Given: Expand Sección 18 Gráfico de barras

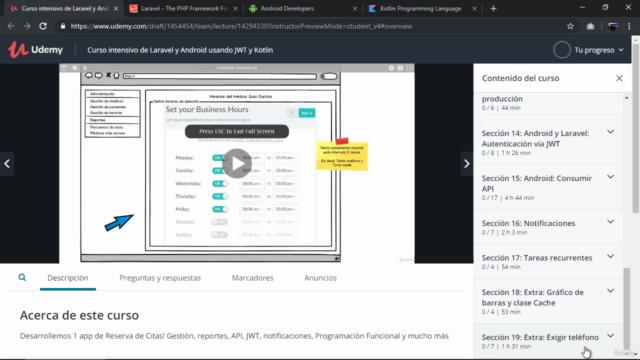Looking at the screenshot, I should point(610,291).
